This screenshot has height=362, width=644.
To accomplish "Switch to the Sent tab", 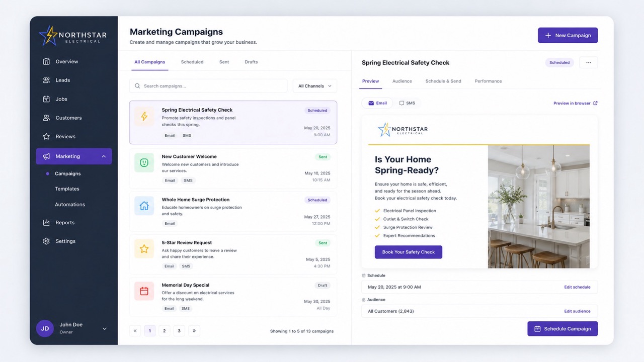I will coord(224,62).
